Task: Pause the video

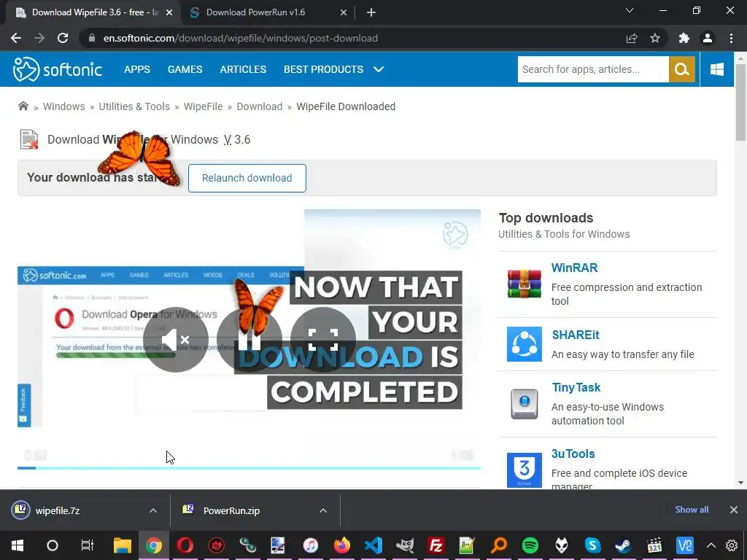Action: [x=249, y=340]
